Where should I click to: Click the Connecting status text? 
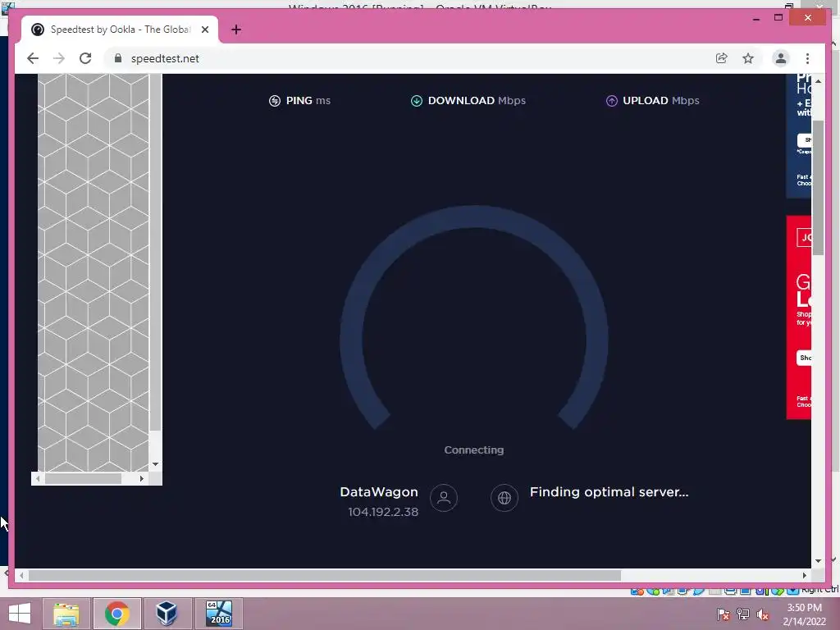click(474, 450)
